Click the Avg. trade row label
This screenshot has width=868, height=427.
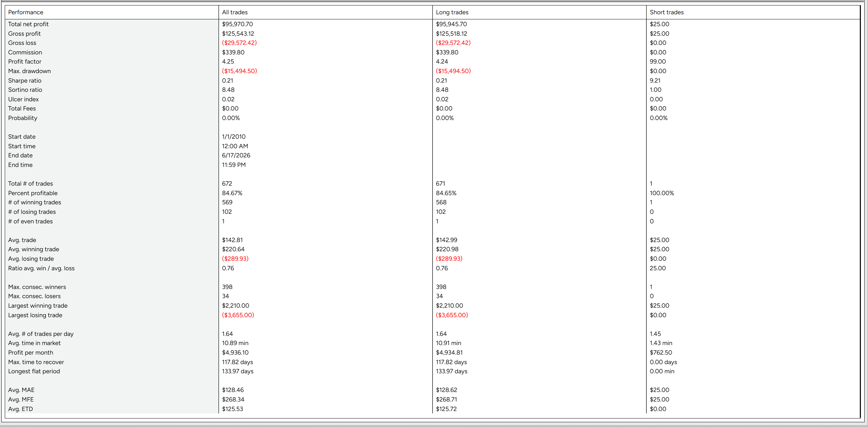[22, 240]
